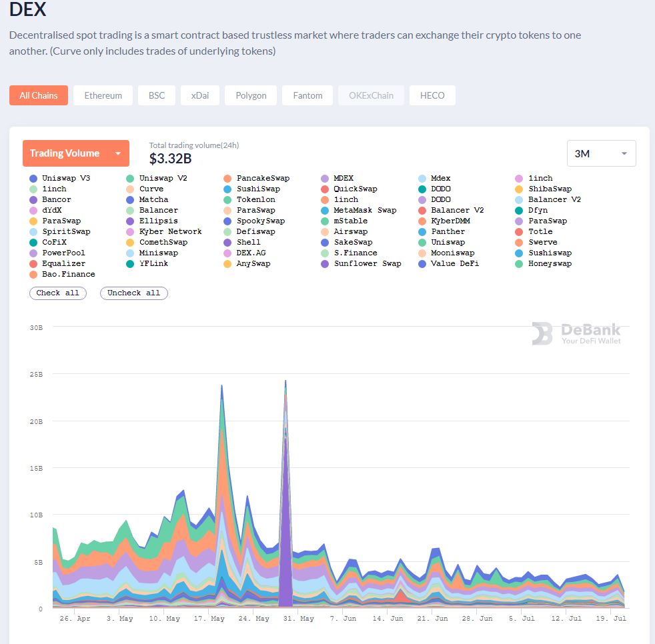
Task: Click the ComethSwap legend marker
Action: 130,243
